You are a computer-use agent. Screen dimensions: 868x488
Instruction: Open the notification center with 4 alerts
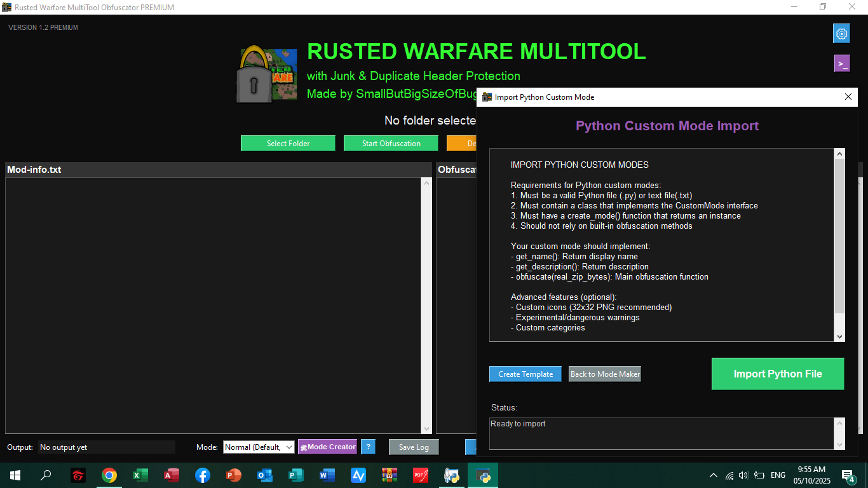848,475
